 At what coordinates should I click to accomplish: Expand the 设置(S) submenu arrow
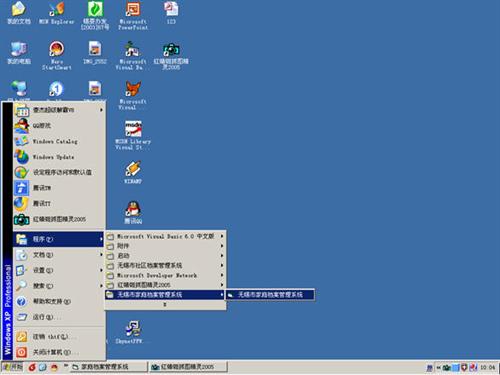[x=101, y=270]
